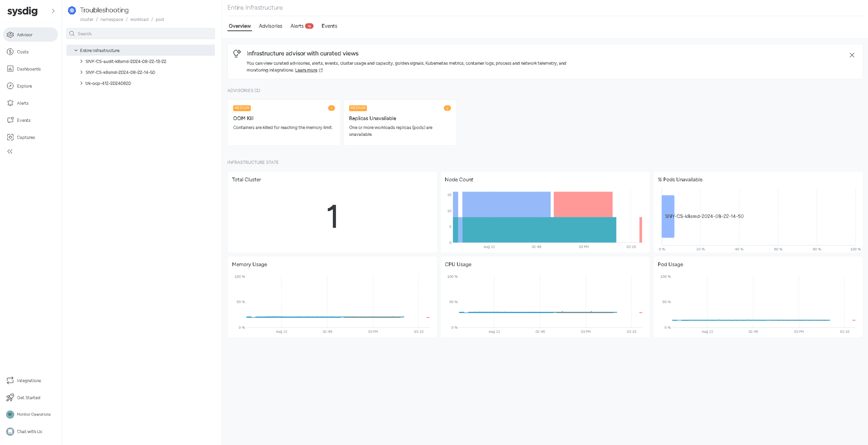Open the Advisor icon in sidebar
The image size is (868, 445).
10,35
